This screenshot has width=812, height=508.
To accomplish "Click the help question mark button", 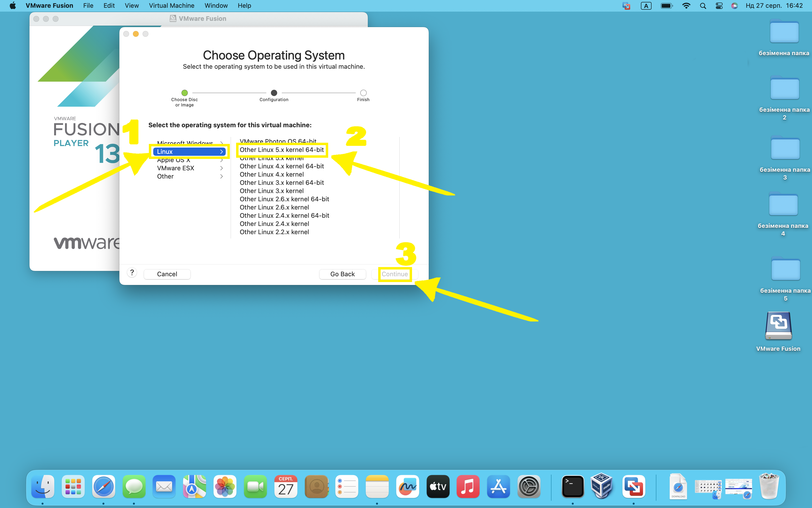I will click(132, 272).
